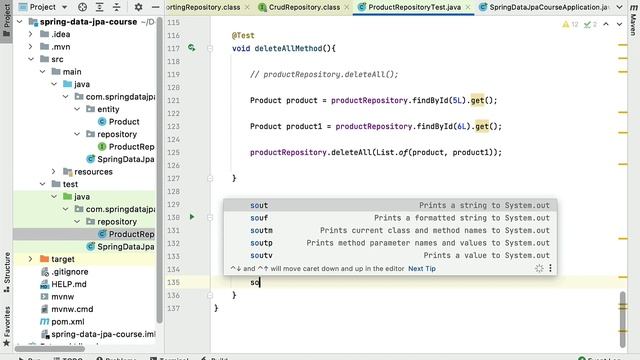Click the green run gutter icon at line 130

tap(191, 217)
